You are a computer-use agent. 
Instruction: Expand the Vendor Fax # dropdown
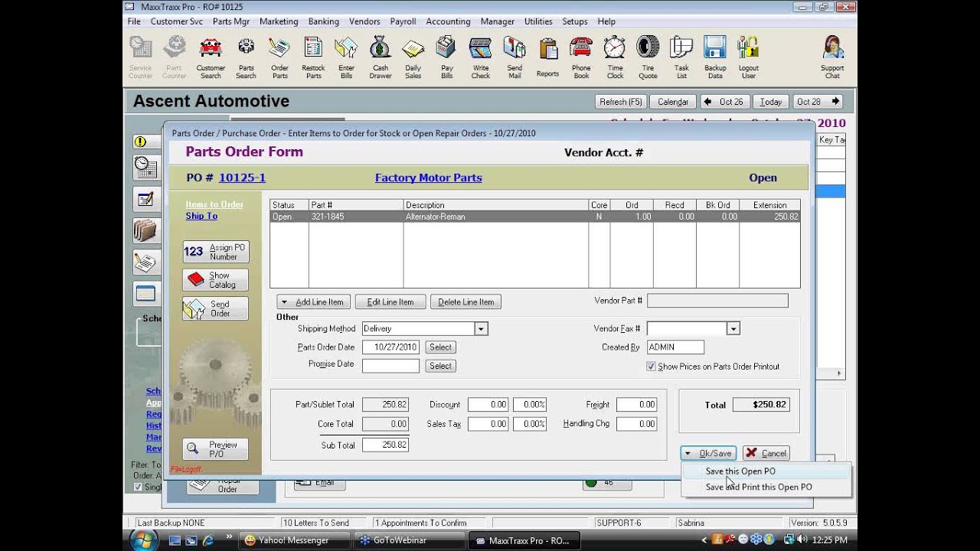733,329
